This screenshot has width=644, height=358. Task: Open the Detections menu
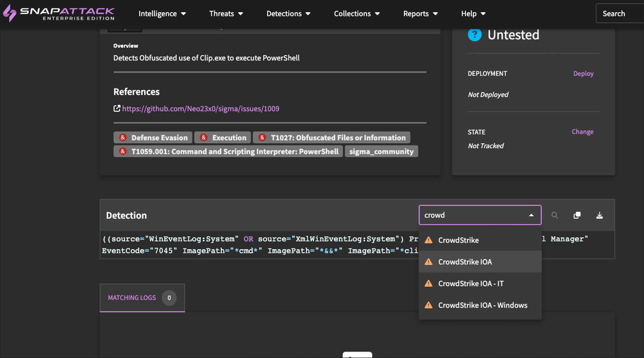(x=288, y=13)
